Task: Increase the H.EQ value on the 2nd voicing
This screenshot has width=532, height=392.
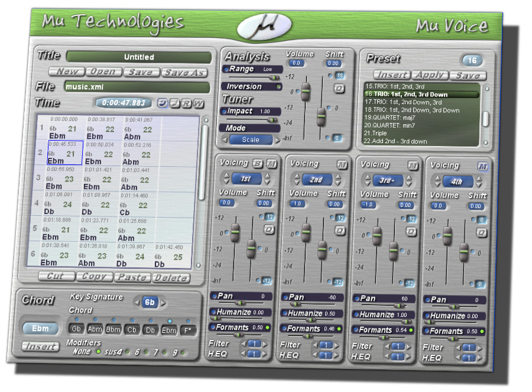Action: pos(336,355)
